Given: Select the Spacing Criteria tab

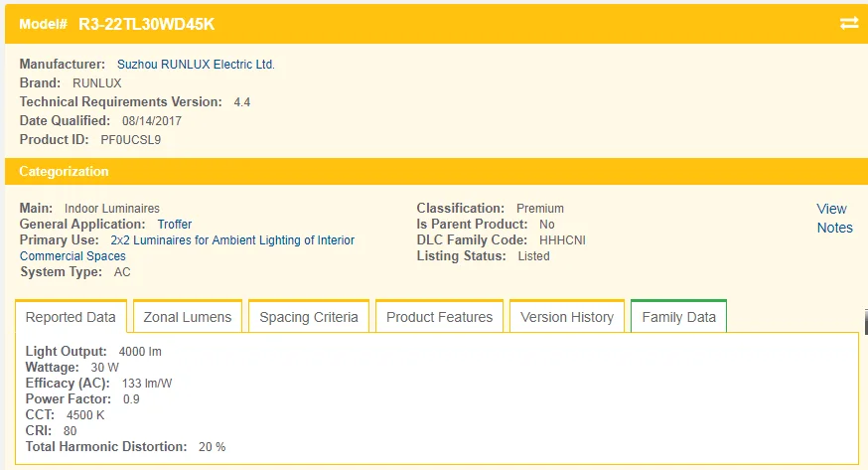Looking at the screenshot, I should pos(308,318).
